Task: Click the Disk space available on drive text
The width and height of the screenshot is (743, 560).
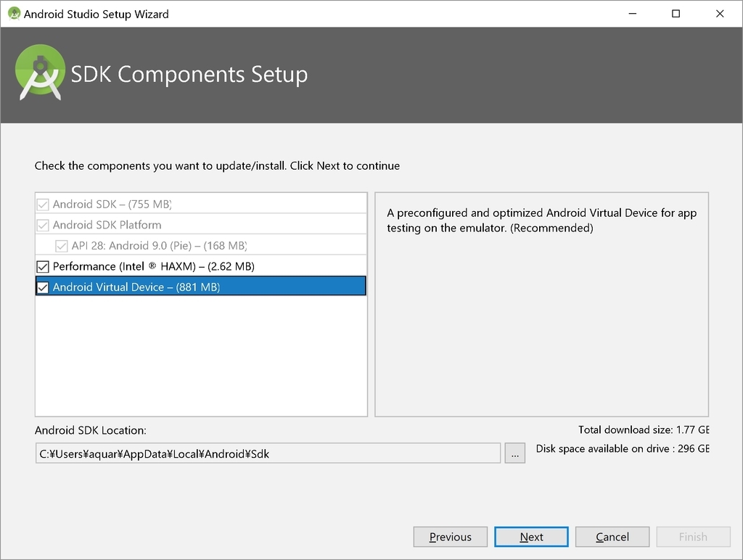Action: 623,449
